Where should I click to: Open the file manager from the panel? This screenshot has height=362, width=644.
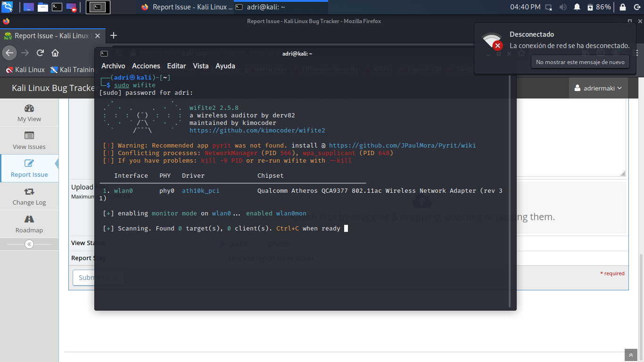pos(43,7)
